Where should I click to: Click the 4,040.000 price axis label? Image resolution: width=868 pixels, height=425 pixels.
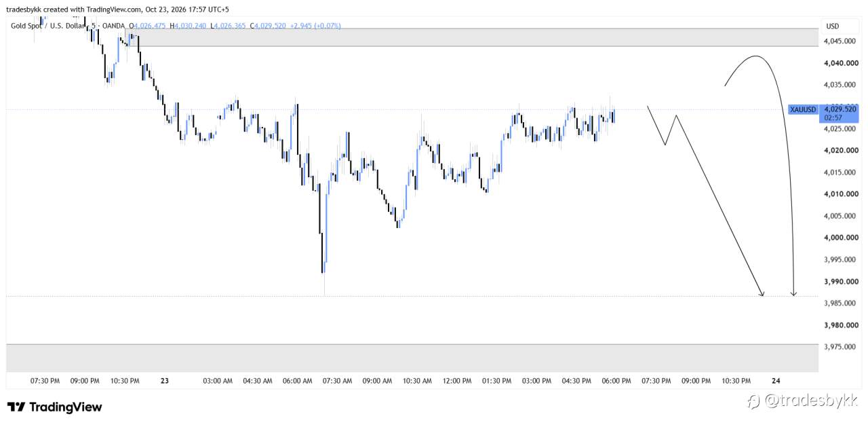coord(840,63)
